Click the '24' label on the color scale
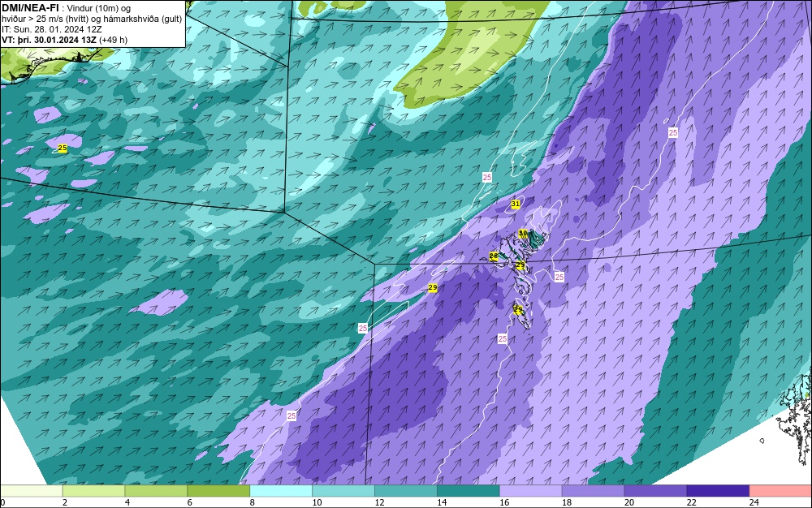 pos(754,502)
